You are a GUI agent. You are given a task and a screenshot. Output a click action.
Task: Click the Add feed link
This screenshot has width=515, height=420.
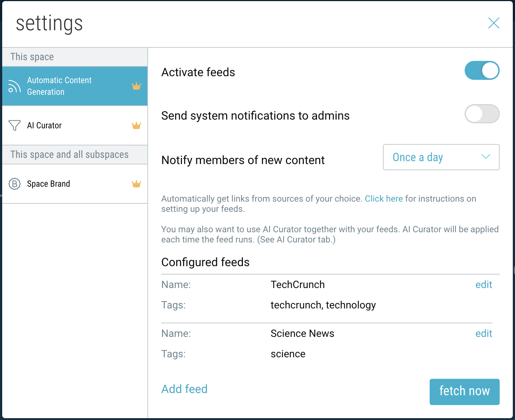[x=184, y=389]
